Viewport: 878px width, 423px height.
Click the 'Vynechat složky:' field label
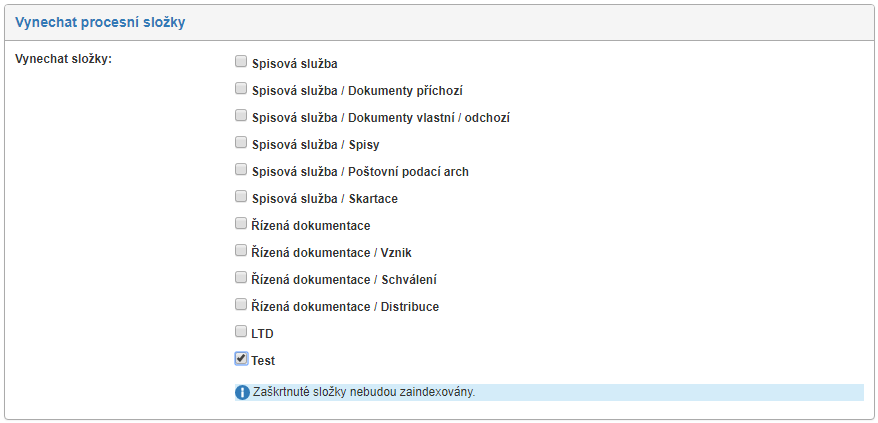click(64, 59)
